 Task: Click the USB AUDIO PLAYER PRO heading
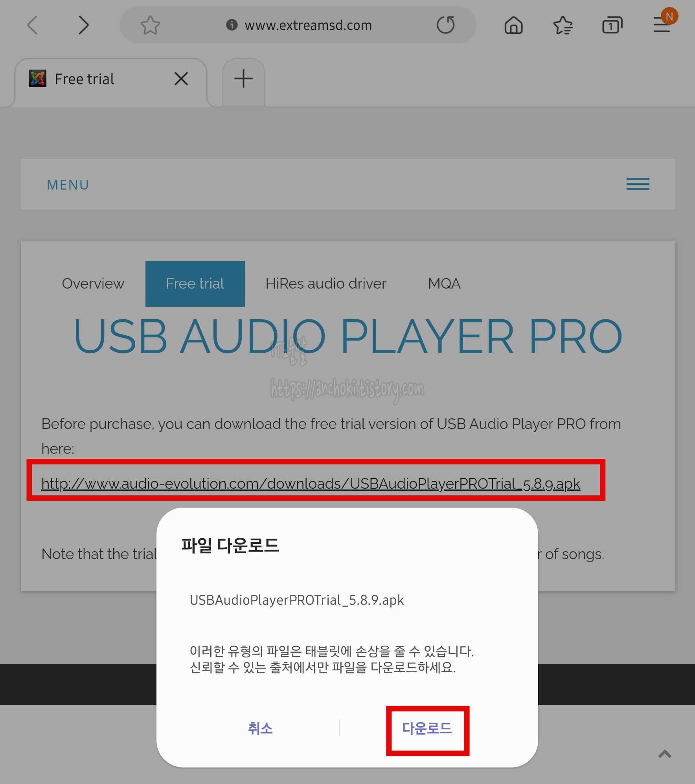point(348,337)
